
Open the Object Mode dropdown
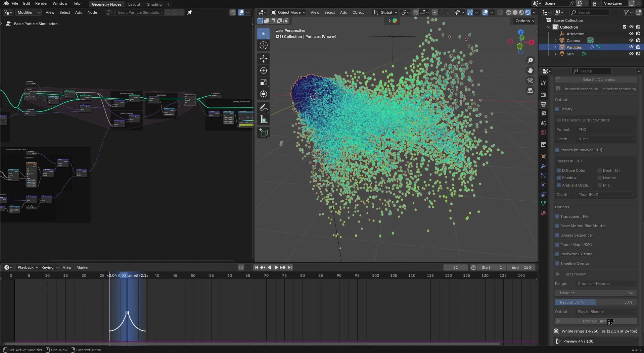[288, 12]
